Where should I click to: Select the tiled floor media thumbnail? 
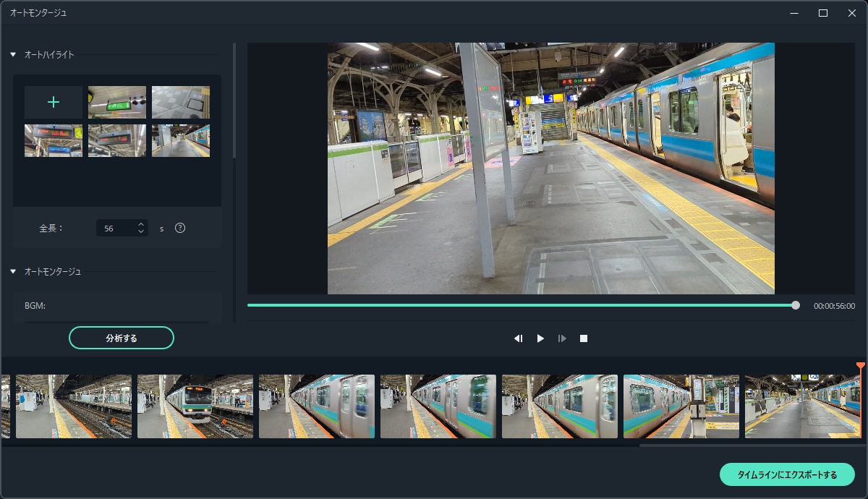[181, 102]
